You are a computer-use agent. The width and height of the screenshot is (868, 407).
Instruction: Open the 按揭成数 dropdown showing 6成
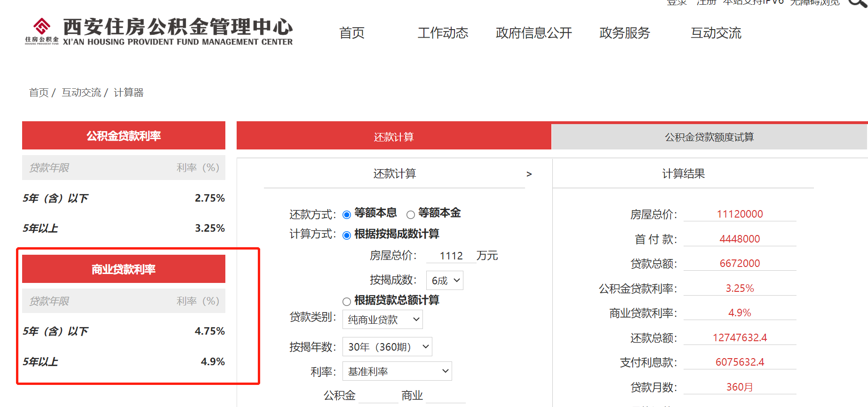445,281
